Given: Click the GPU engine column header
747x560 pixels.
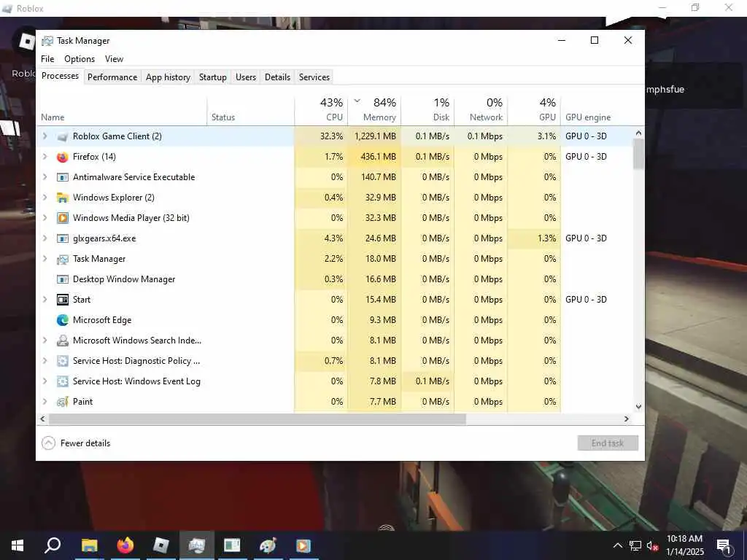Looking at the screenshot, I should (x=597, y=110).
